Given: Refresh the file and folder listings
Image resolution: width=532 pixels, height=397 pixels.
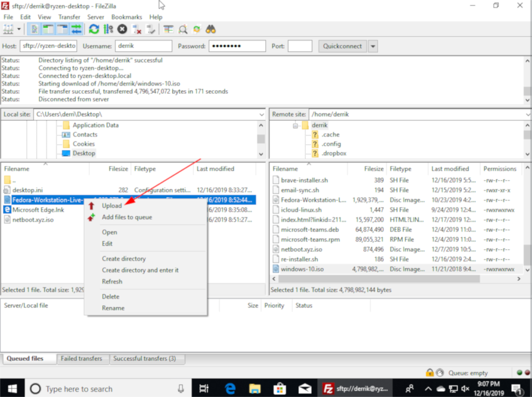Looking at the screenshot, I should click(x=94, y=29).
